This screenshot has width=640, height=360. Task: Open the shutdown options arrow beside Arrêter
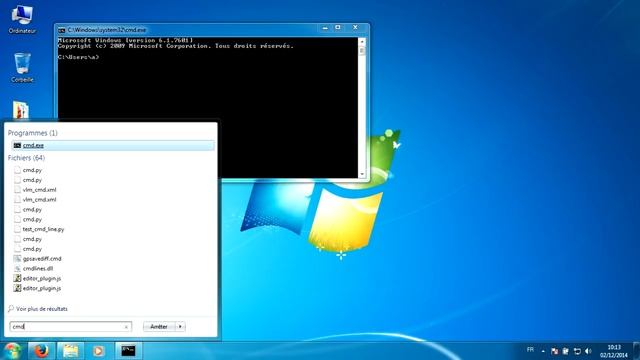click(180, 327)
